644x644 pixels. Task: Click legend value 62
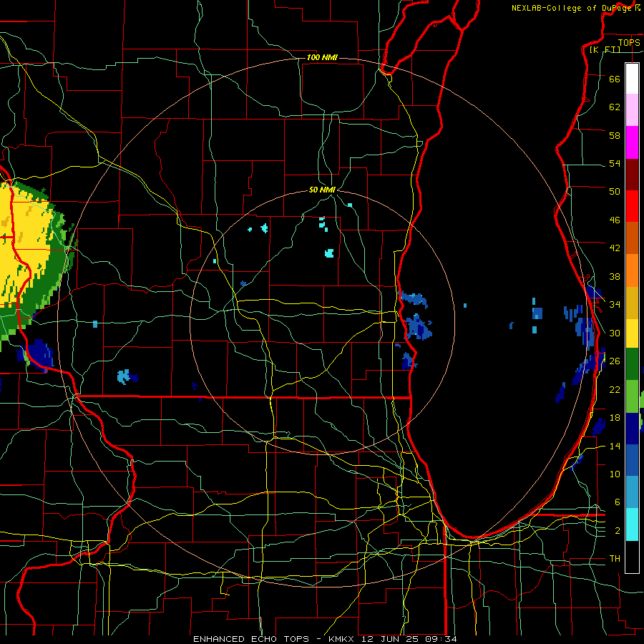(615, 107)
